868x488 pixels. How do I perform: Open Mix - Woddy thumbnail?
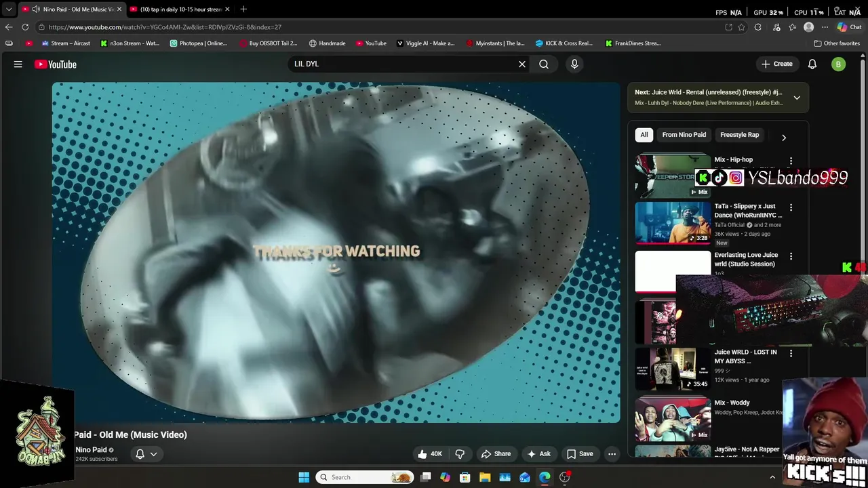[x=673, y=419]
